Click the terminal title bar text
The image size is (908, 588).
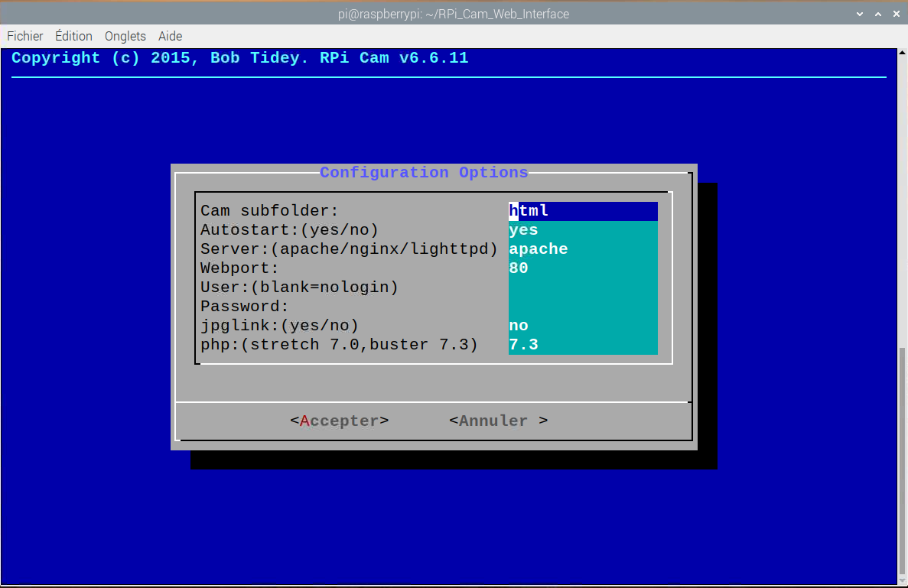(454, 14)
